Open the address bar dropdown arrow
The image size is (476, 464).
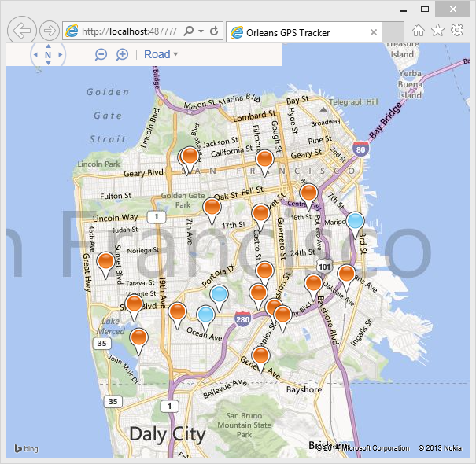pyautogui.click(x=201, y=31)
